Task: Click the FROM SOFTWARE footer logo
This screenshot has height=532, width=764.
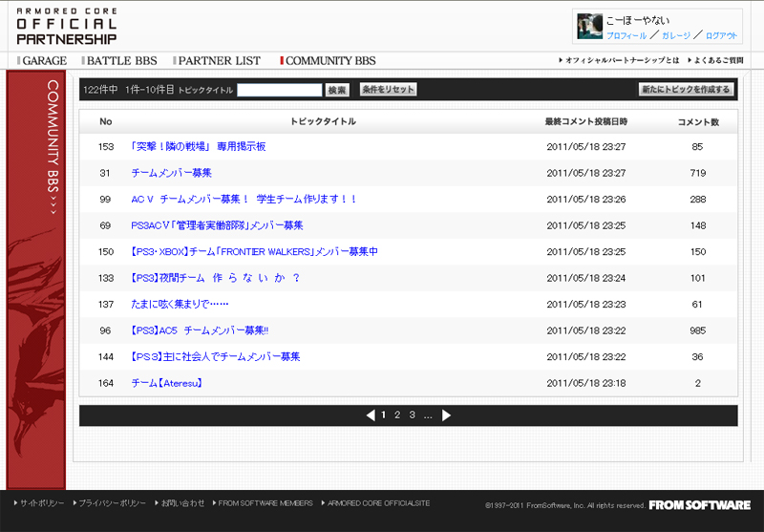Action: click(x=699, y=504)
